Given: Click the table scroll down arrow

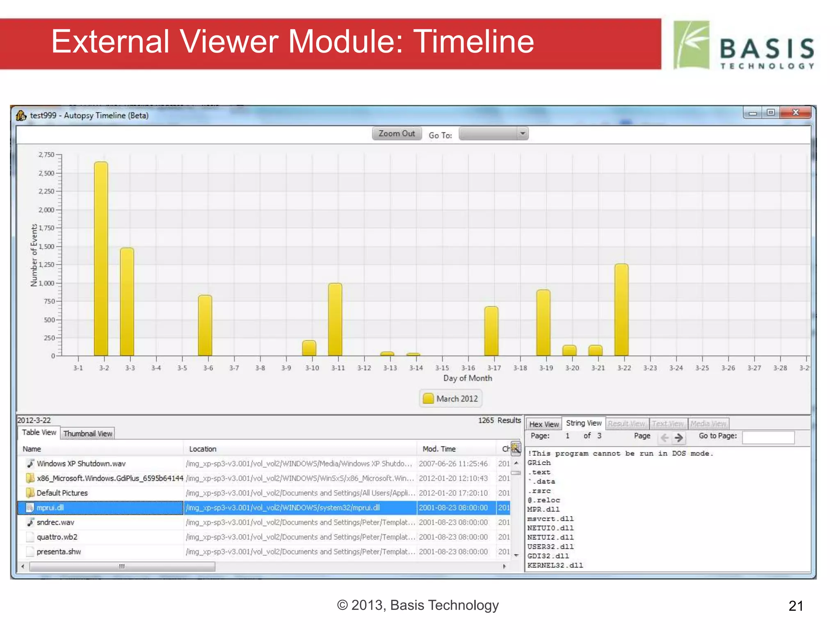Looking at the screenshot, I should click(x=516, y=555).
